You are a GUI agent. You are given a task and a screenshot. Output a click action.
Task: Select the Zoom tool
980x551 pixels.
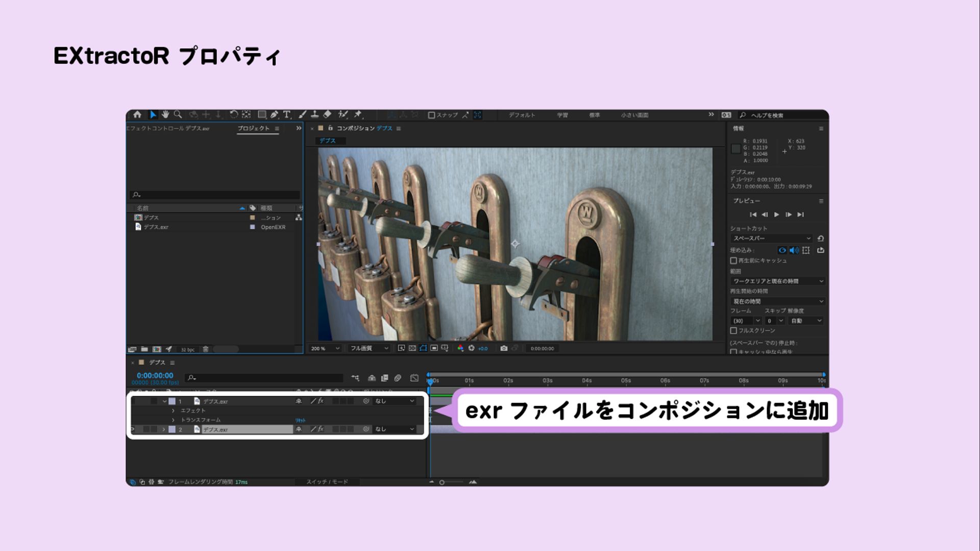point(178,115)
